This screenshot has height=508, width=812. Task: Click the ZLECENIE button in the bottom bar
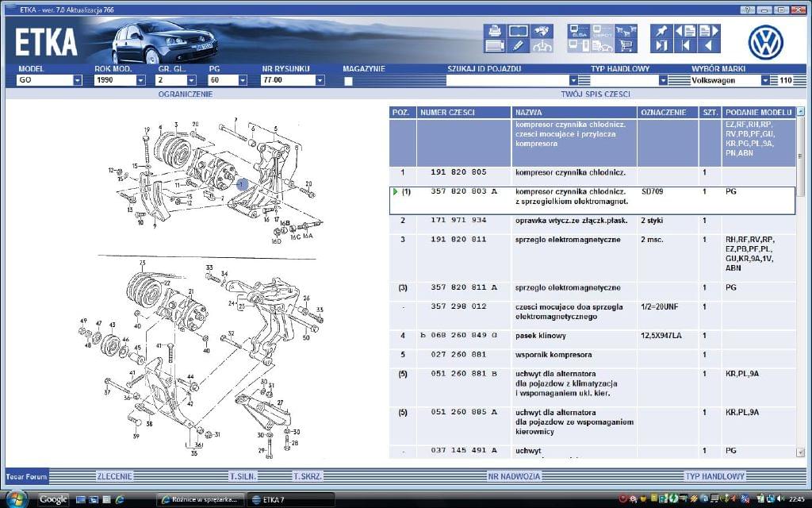coord(114,476)
